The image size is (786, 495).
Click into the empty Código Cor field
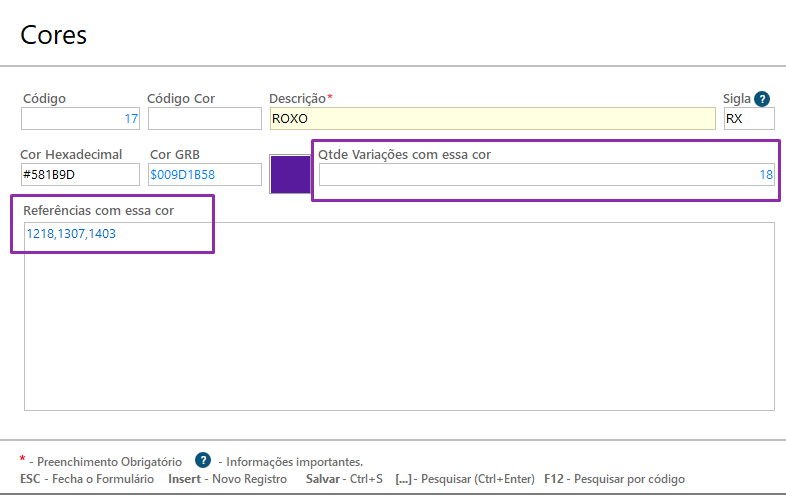[204, 119]
